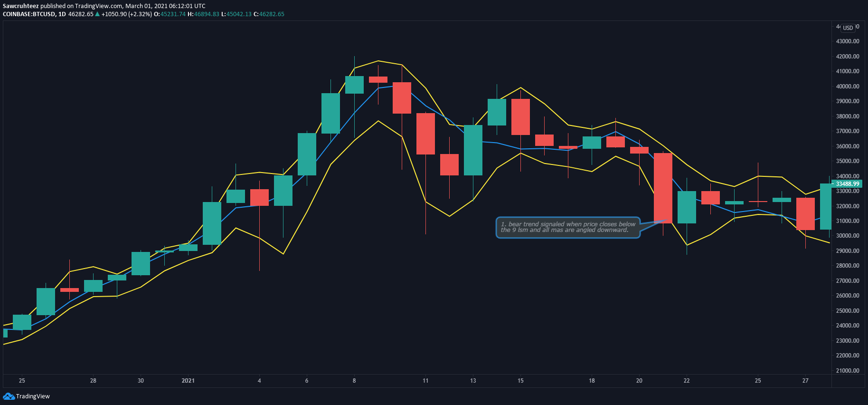The width and height of the screenshot is (868, 405).
Task: Click the low price value L:45042.13
Action: [236, 14]
